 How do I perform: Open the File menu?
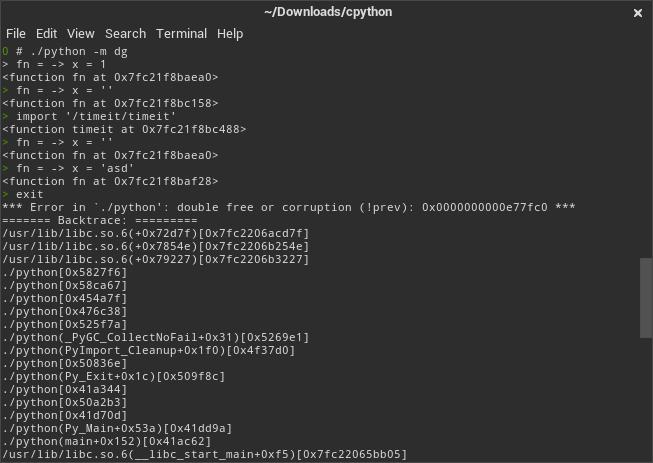coord(16,33)
